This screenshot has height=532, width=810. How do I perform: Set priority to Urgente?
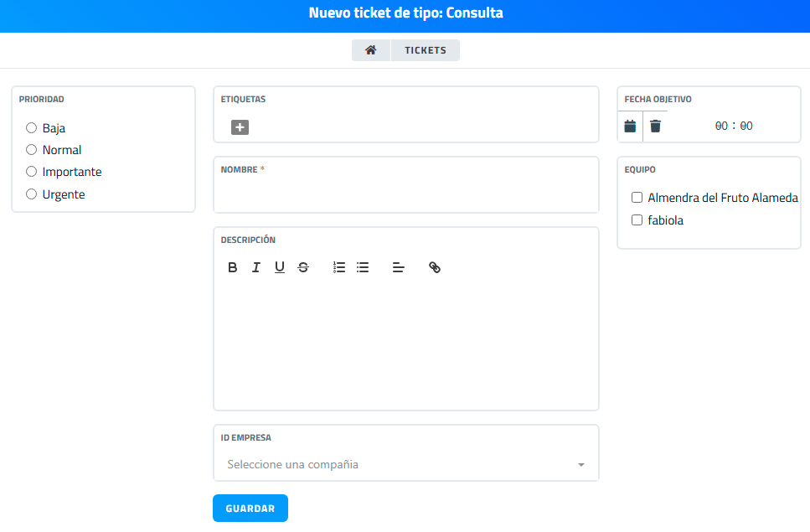[x=32, y=194]
